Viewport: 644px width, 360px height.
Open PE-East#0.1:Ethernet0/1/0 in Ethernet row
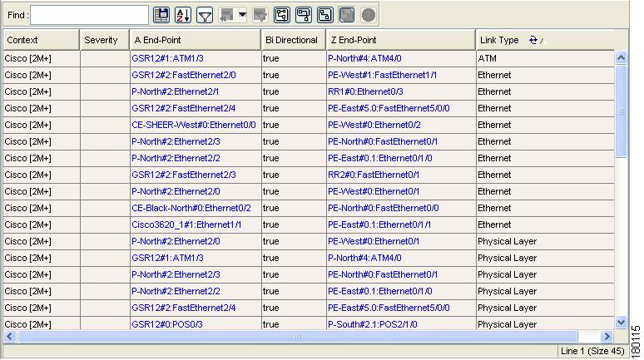[x=380, y=158]
